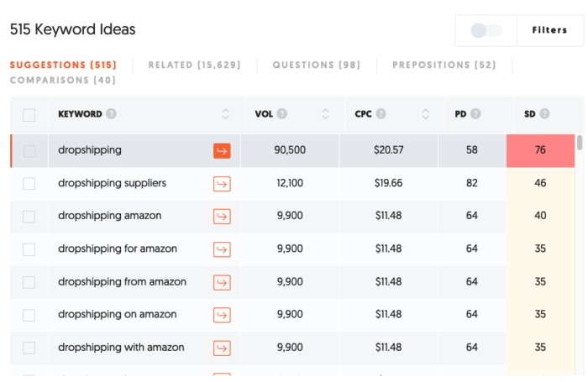Select the checkbox for dropshipping on amazon
588x382 pixels.
[x=29, y=316]
